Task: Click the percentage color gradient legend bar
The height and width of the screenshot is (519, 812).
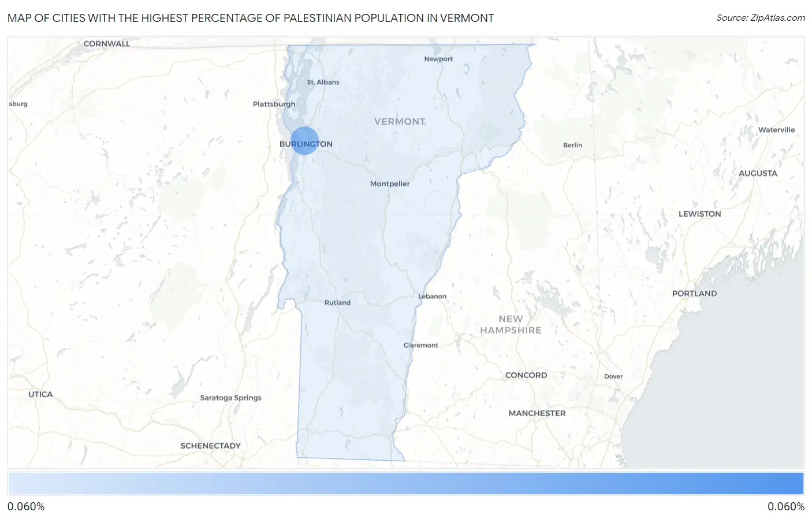Action: 405,484
